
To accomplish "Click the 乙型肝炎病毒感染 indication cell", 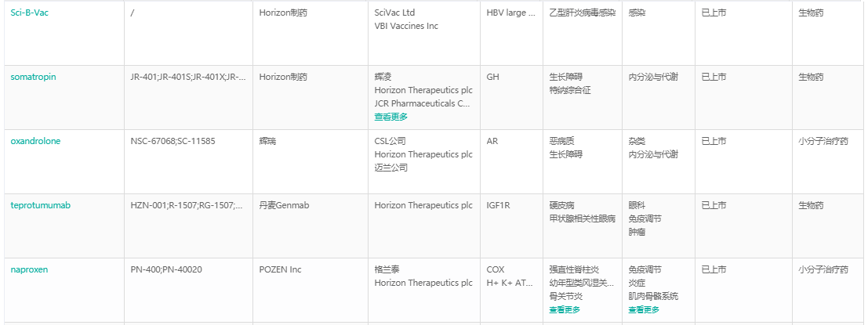I will tap(583, 13).
